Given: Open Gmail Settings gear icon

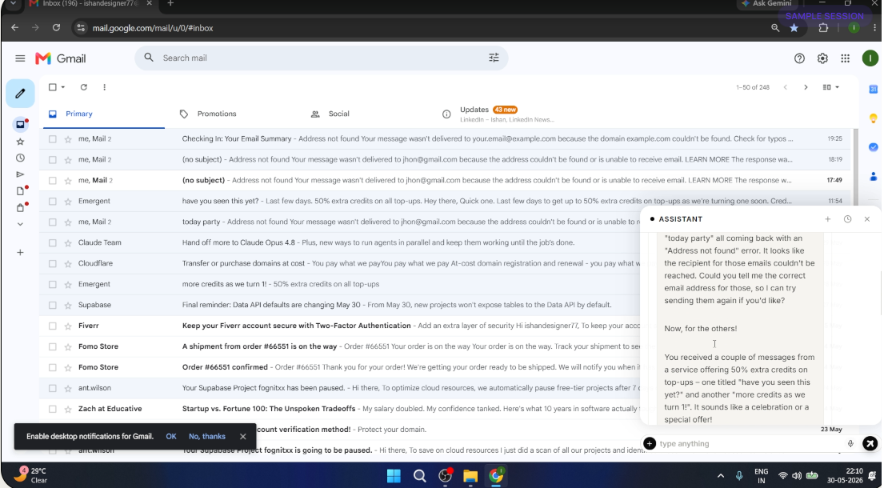Looking at the screenshot, I should point(822,58).
